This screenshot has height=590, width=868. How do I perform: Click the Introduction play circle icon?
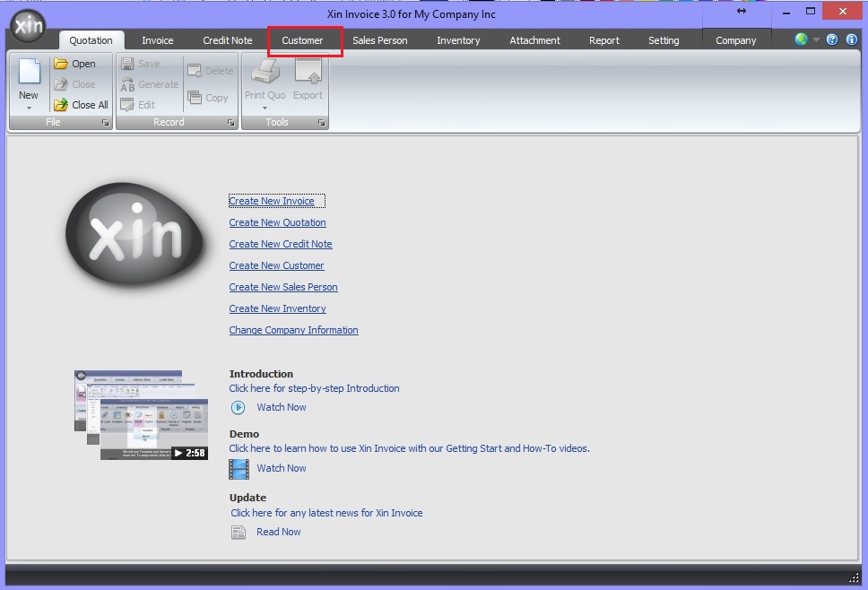tap(238, 407)
